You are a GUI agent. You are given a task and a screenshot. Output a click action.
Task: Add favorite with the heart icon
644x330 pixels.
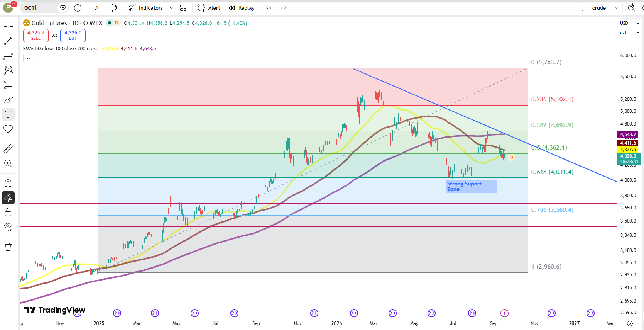(8, 129)
